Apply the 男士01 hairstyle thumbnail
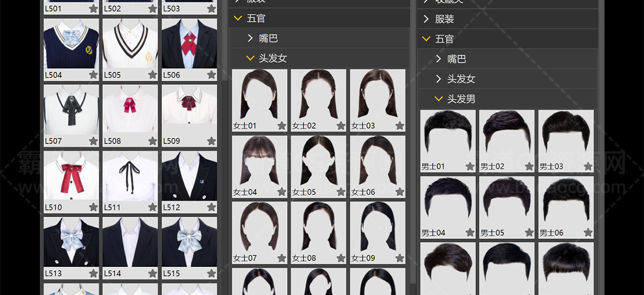644x295 pixels. click(x=447, y=136)
